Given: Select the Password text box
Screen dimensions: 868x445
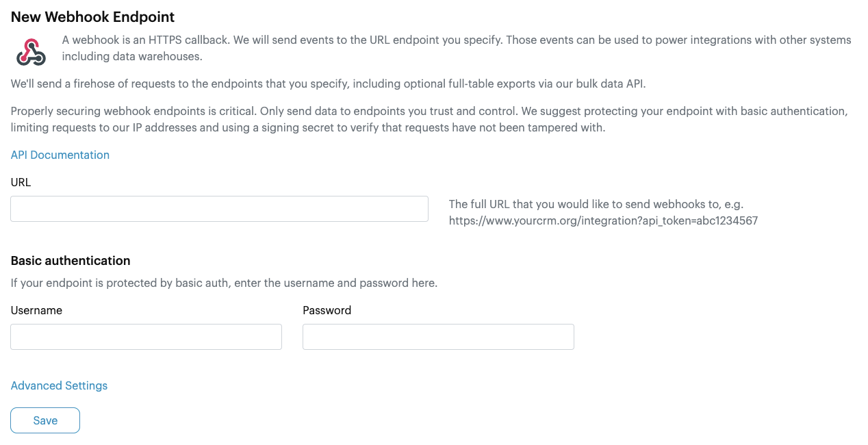Looking at the screenshot, I should coord(438,337).
